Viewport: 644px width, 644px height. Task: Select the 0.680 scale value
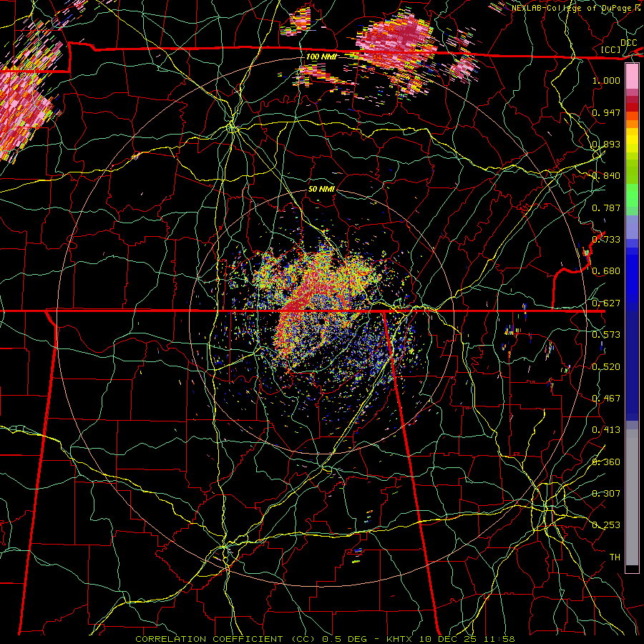point(606,271)
